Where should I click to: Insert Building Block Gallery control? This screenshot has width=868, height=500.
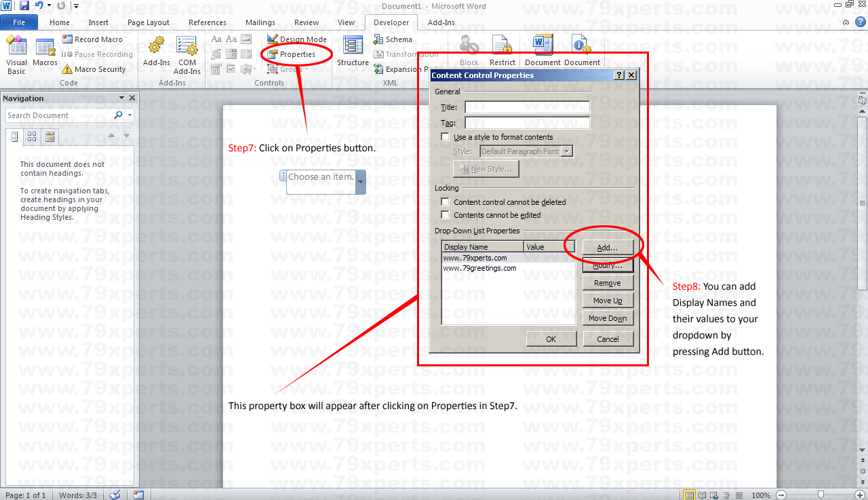pos(216,54)
